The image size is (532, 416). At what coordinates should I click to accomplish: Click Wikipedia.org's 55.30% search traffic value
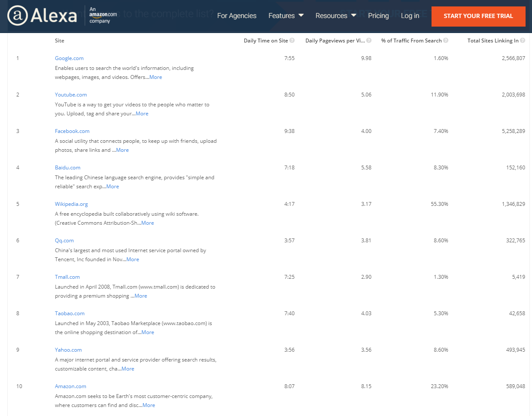click(x=440, y=204)
